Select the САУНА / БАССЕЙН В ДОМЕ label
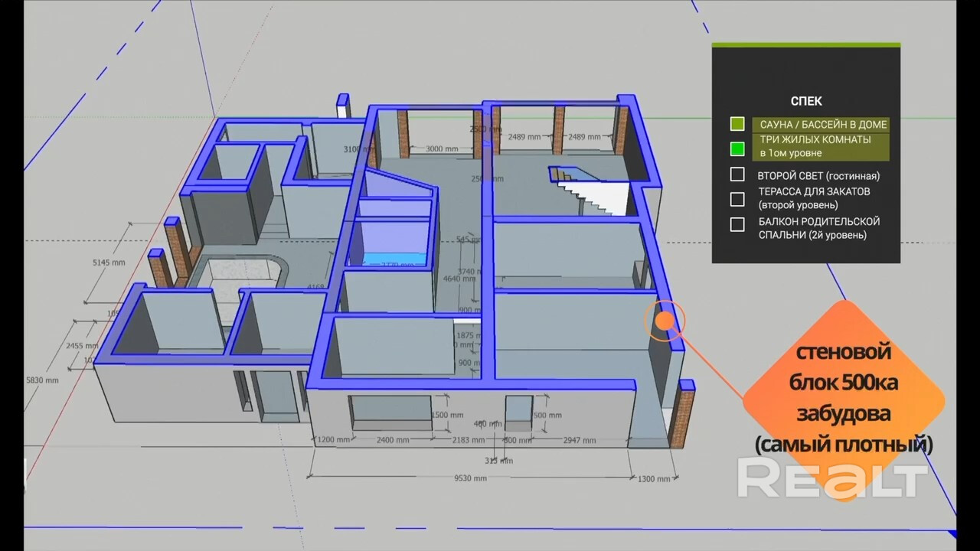 [x=823, y=124]
